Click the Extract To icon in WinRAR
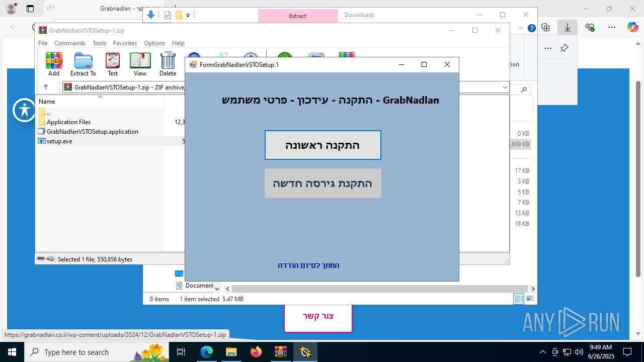The width and height of the screenshot is (644, 362). (x=83, y=64)
